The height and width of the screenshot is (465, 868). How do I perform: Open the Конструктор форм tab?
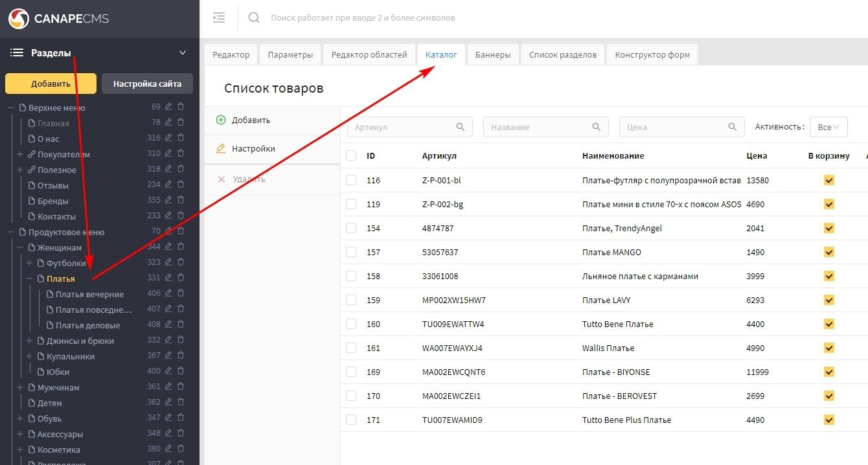tap(652, 54)
